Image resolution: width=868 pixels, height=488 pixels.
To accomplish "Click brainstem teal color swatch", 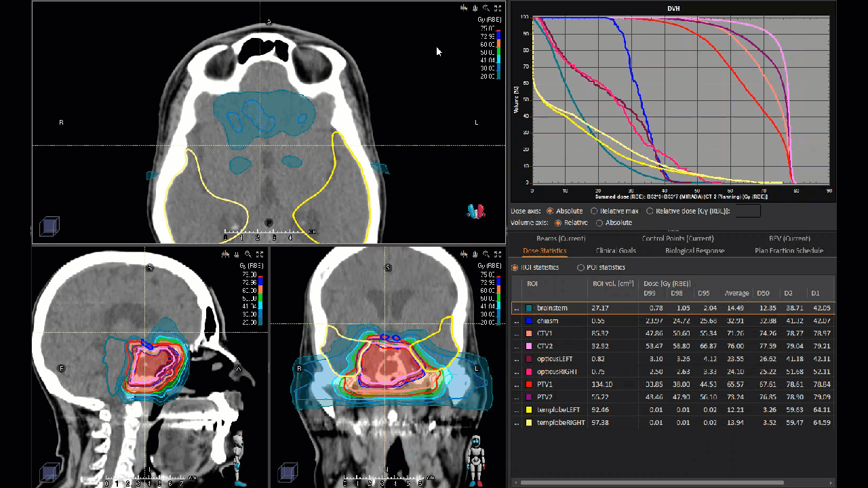I will [x=529, y=308].
